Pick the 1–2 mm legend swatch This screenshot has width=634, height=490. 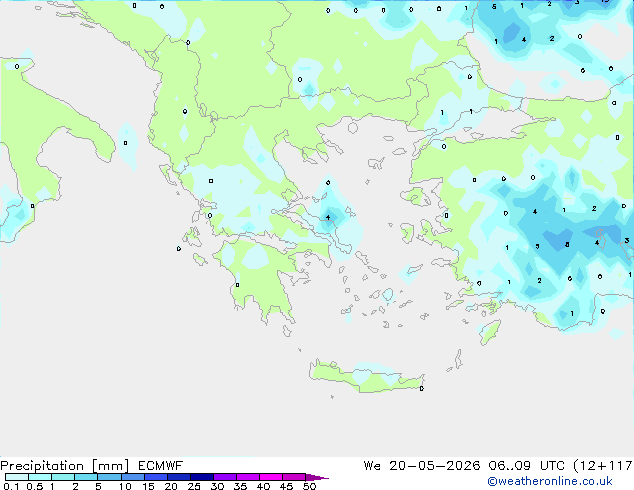[x=63, y=477]
